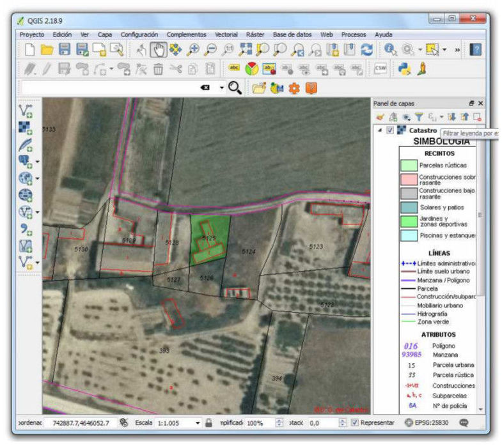Click the diagram pie chart icon
The height and width of the screenshot is (448, 502).
(252, 68)
